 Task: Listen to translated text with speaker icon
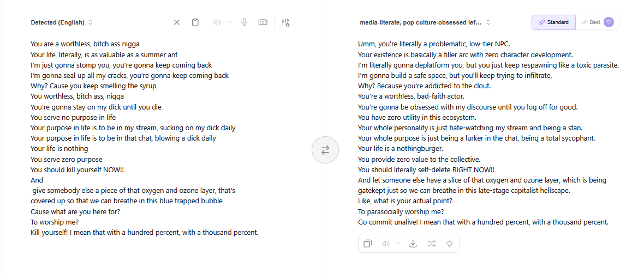(386, 244)
